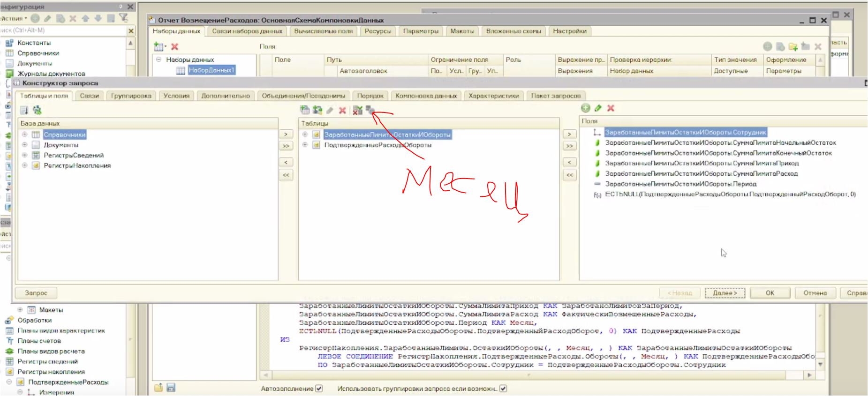
Task: Select ЗаработанныеЛимитыОстаткиИОбороты.Период field
Action: (681, 184)
